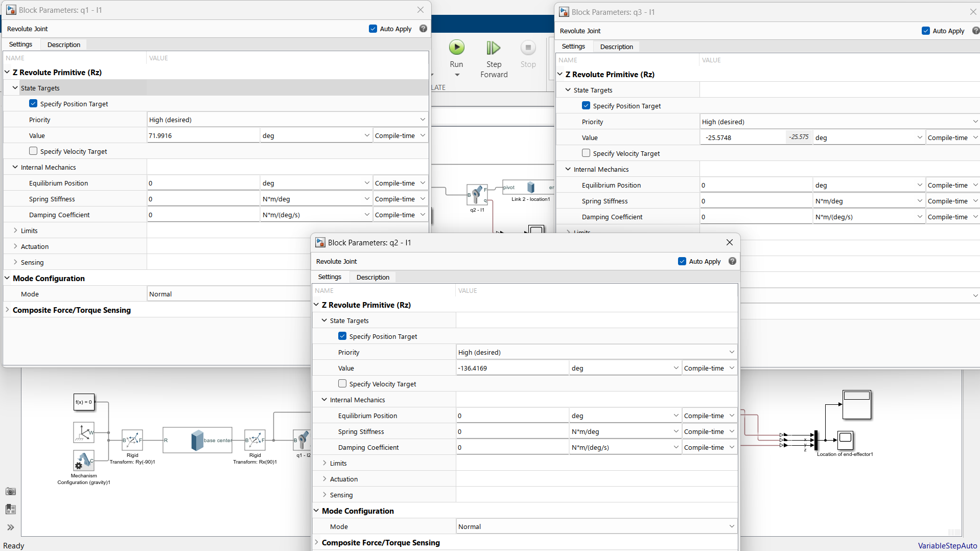
Task: Open Damping Coefficient unit dropdown in q2 dialog
Action: point(625,447)
